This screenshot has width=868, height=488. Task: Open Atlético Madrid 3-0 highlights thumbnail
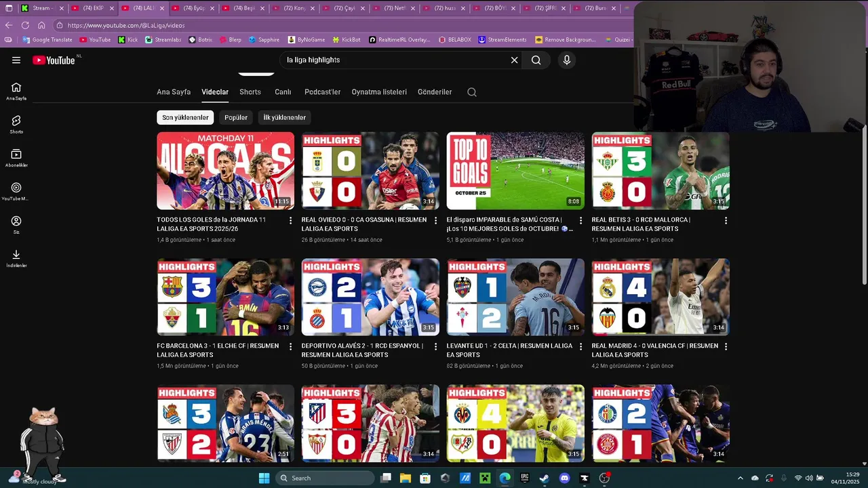[370, 423]
